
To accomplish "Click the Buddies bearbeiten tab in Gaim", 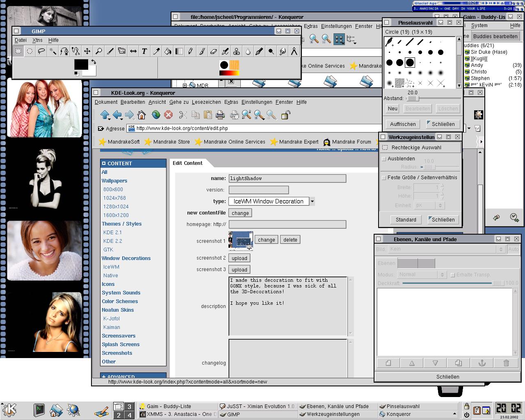I will (495, 36).
